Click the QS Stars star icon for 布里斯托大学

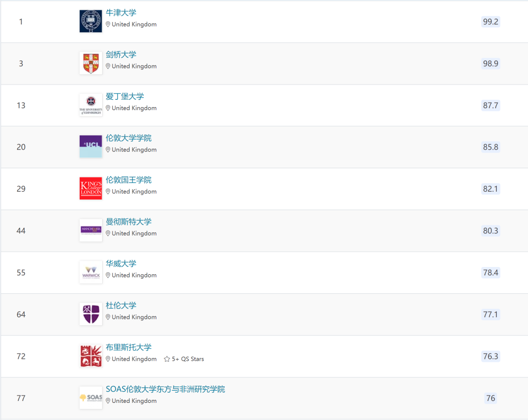[167, 359]
